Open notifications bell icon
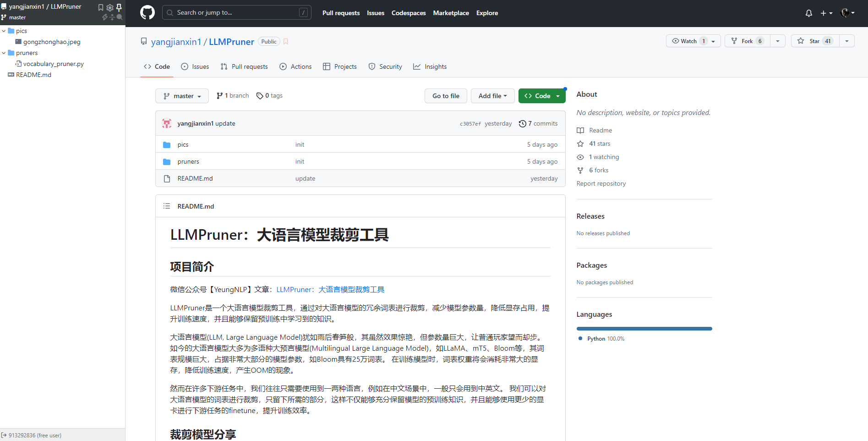 (809, 13)
